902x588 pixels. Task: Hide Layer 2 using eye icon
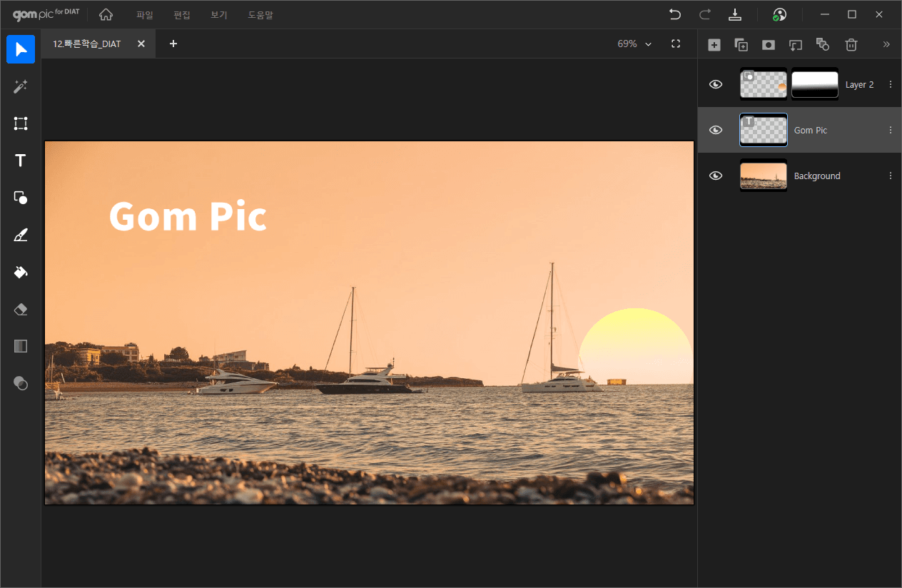[716, 84]
